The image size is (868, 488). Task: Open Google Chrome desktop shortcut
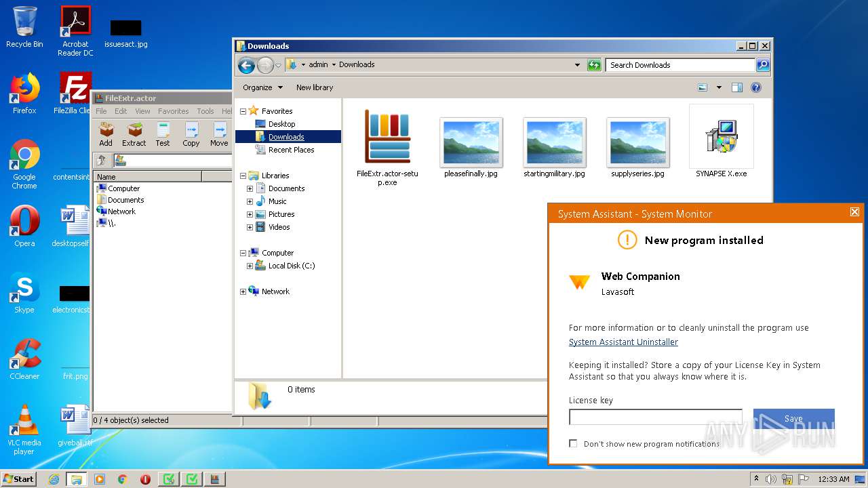point(24,164)
